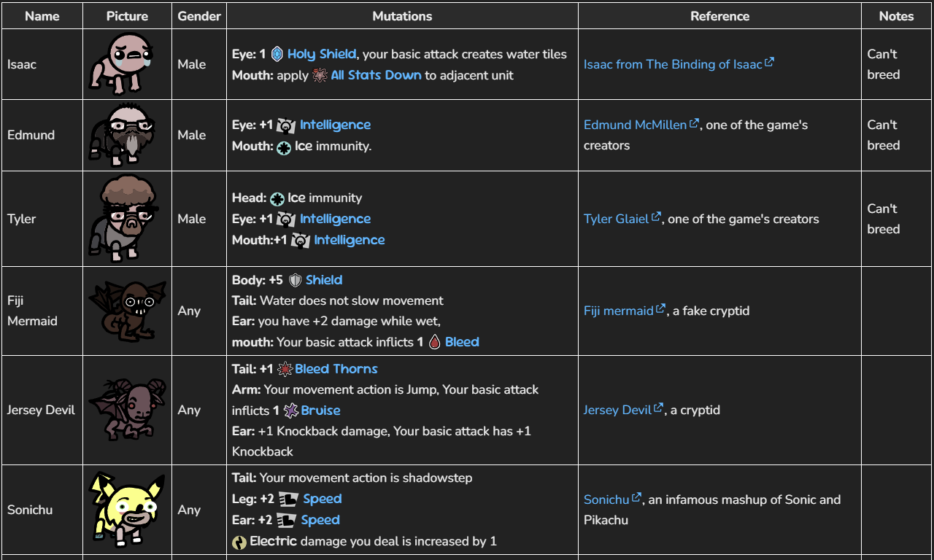Open the Fiji mermaid reference link

(618, 311)
